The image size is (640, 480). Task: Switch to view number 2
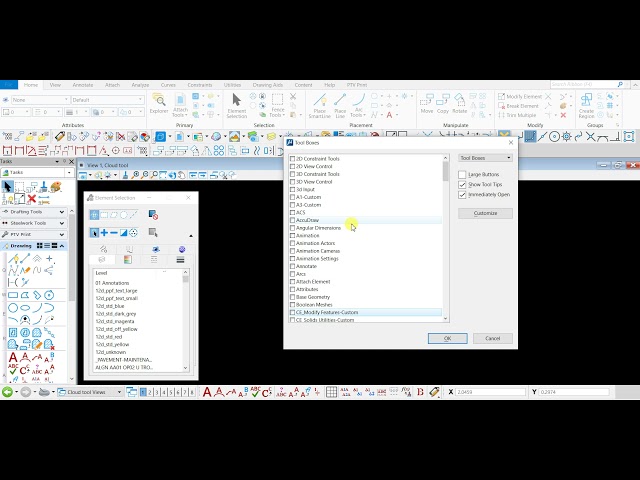[x=150, y=392]
